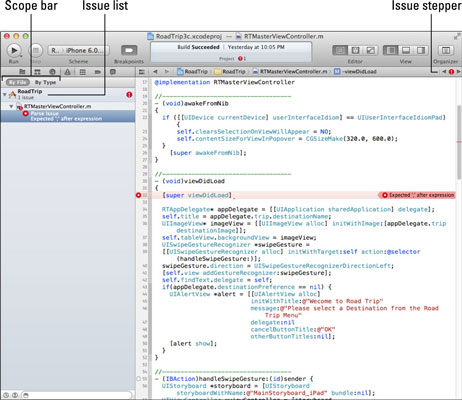The height and width of the screenshot is (400, 462).
Task: Show the Search navigator
Action: (52, 72)
